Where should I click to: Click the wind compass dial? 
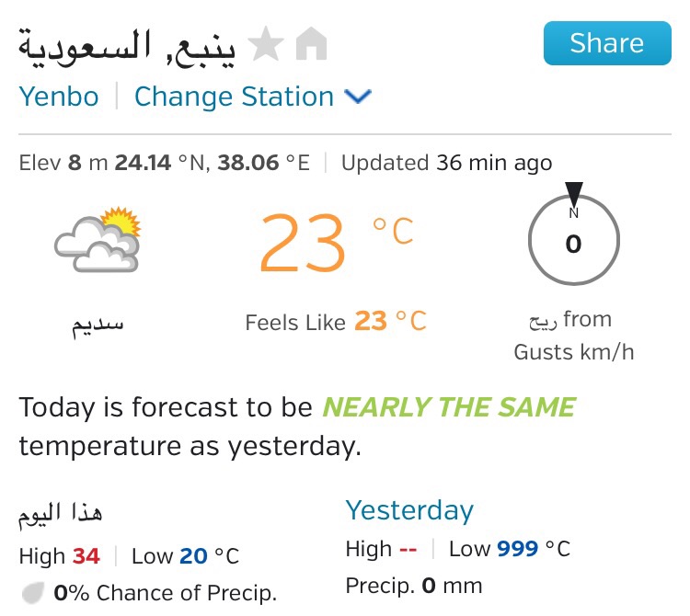point(574,241)
